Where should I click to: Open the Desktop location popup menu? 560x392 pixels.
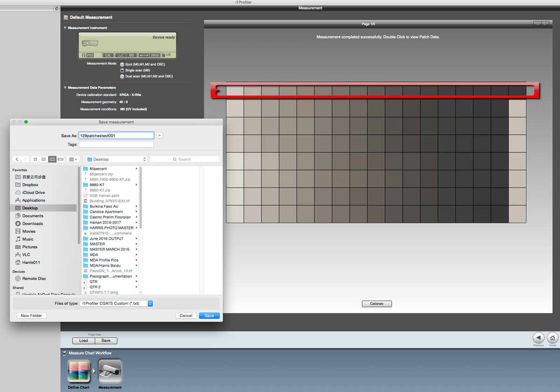tap(117, 159)
